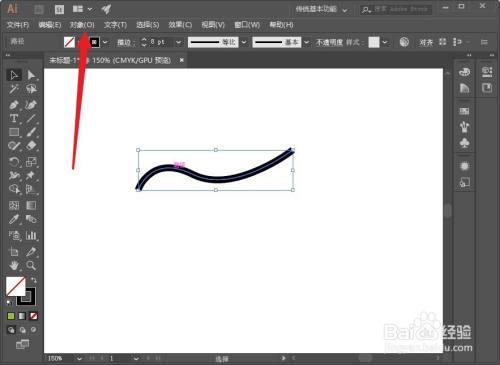Open the 编辑(E) menu
Image resolution: width=500 pixels, height=365 pixels.
(x=50, y=25)
